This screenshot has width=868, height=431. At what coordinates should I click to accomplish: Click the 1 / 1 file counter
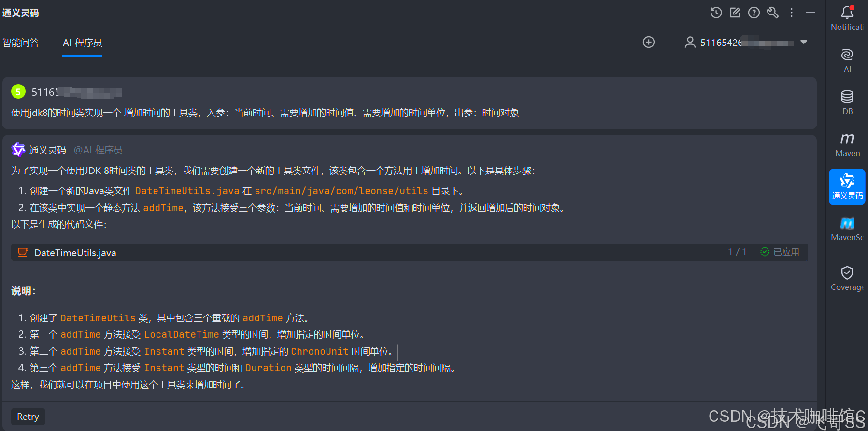738,252
